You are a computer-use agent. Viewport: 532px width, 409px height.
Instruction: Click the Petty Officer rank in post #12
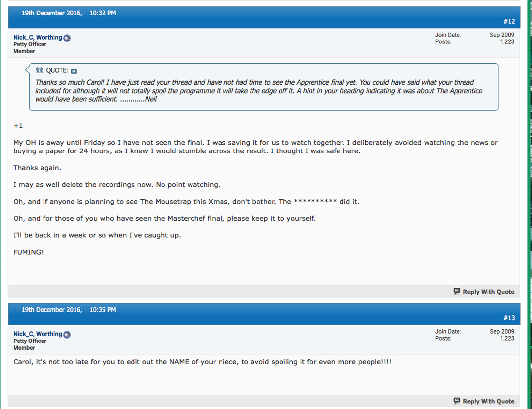tap(30, 44)
